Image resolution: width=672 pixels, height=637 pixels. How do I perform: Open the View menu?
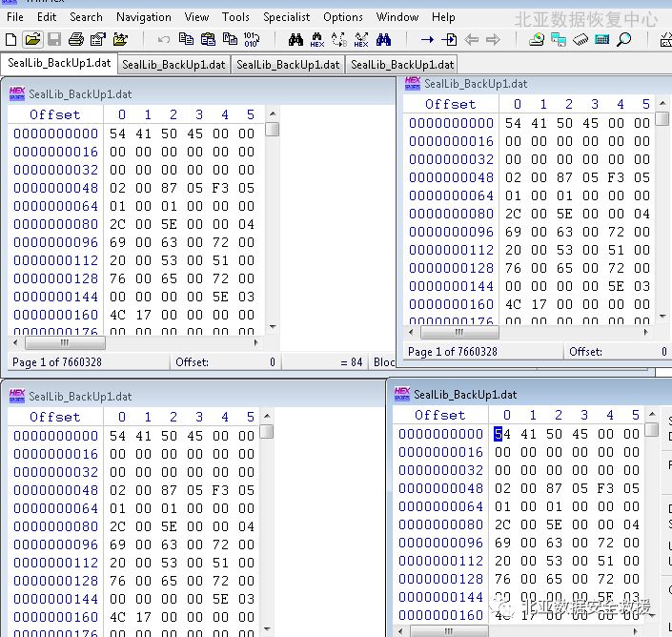(x=196, y=17)
